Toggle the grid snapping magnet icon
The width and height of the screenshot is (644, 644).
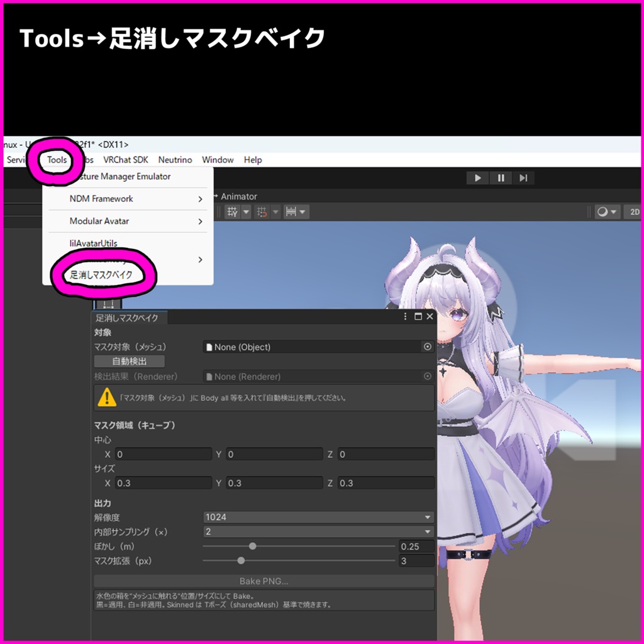(262, 212)
